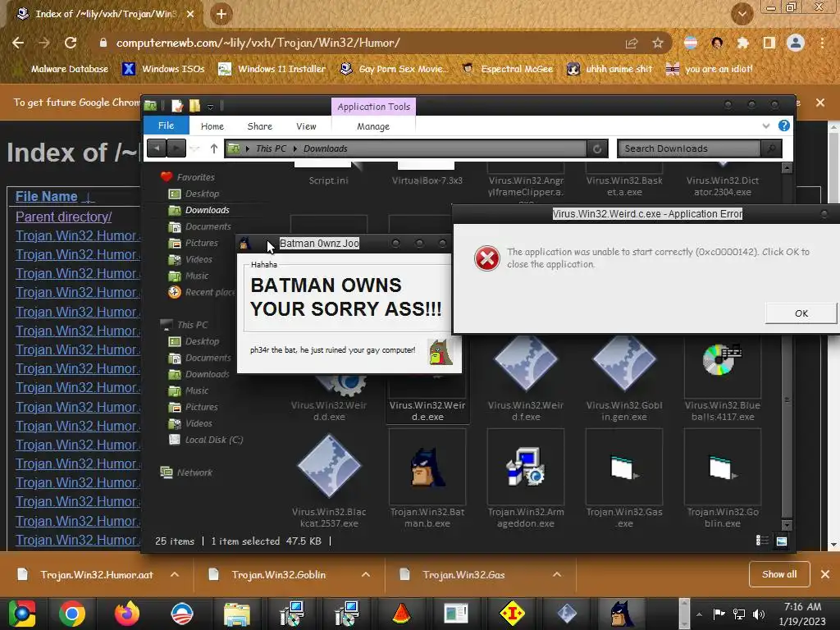This screenshot has height=630, width=840.
Task: Click the red error icon in dialog
Action: (x=487, y=258)
